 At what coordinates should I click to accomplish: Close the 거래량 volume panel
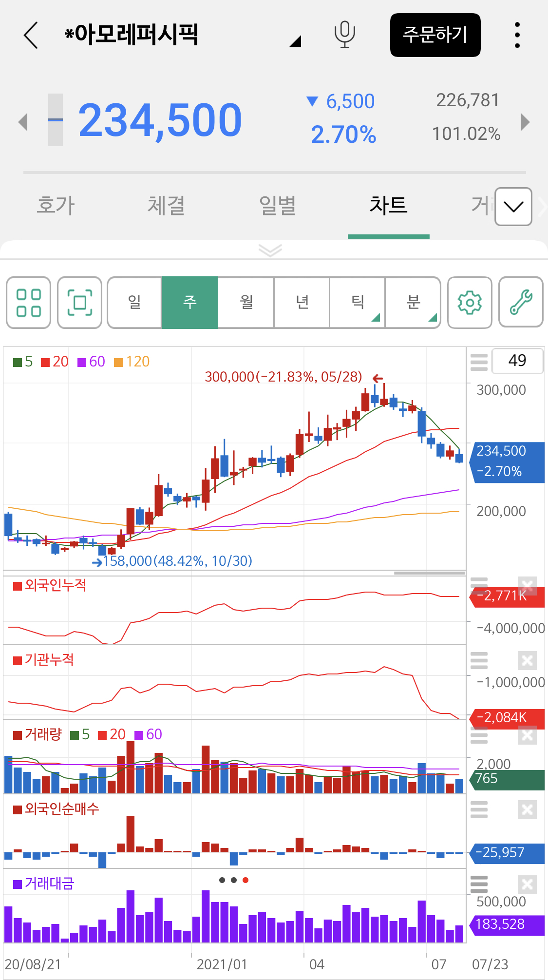coord(527,735)
